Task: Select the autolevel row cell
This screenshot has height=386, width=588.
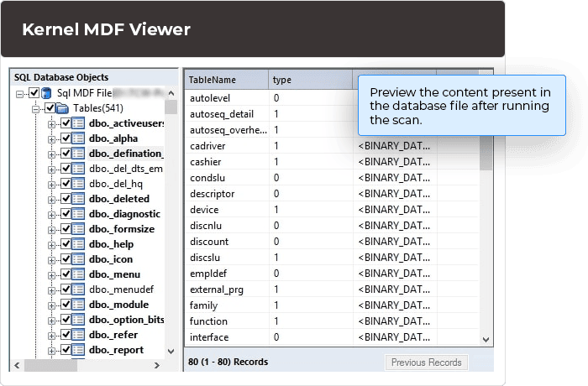Action: (227, 98)
